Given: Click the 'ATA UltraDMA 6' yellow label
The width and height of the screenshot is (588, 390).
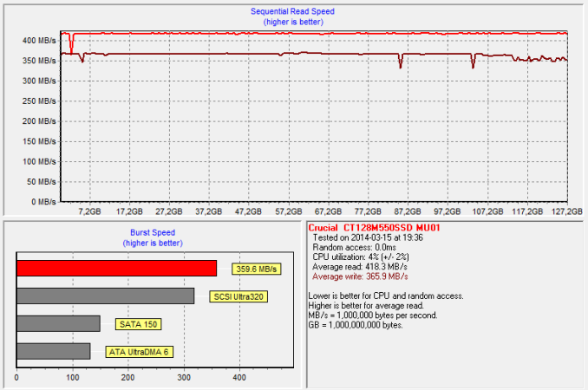Looking at the screenshot, I should (139, 352).
